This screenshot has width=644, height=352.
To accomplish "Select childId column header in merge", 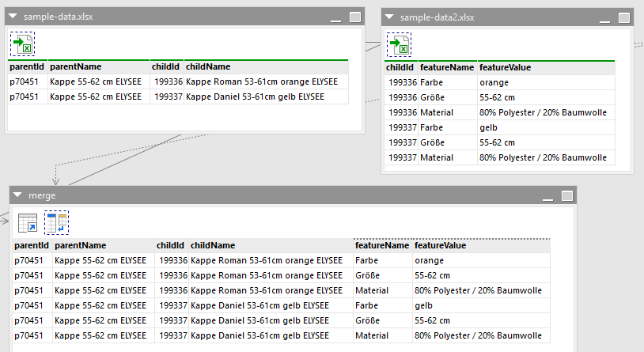I will click(172, 246).
